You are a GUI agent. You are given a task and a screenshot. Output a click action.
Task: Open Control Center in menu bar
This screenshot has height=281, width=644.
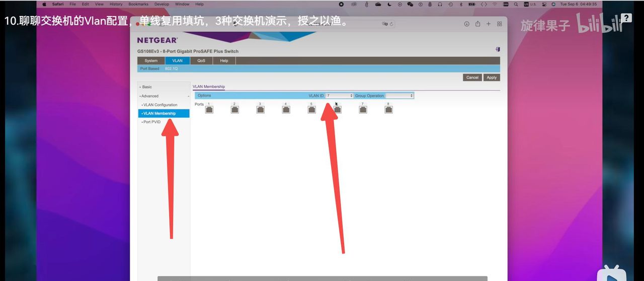544,4
